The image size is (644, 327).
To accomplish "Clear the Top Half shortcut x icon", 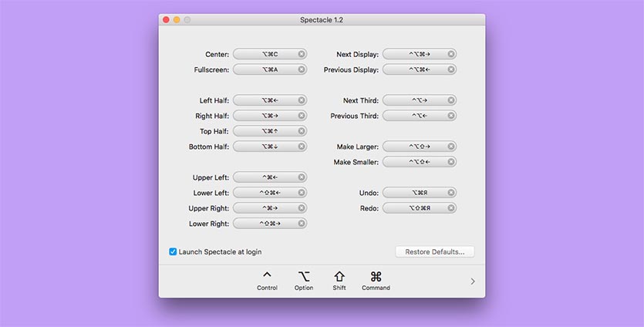I will (x=302, y=131).
